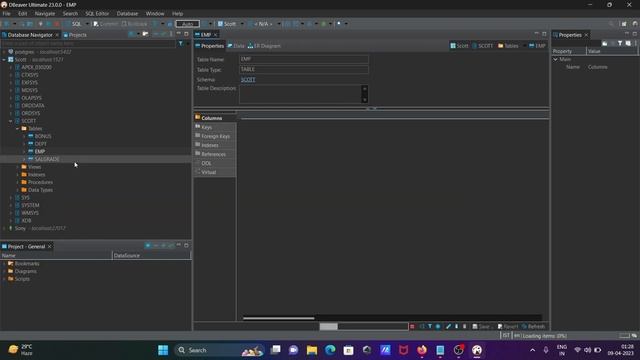This screenshot has height=360, width=640.
Task: Open the Indexes section tab in editor
Action: tap(215, 145)
